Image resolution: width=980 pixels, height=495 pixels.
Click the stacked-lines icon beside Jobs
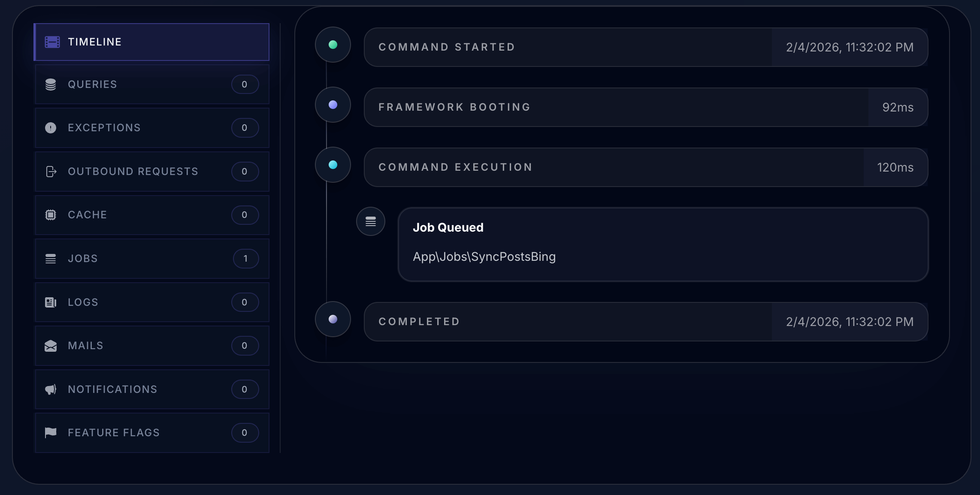51,259
